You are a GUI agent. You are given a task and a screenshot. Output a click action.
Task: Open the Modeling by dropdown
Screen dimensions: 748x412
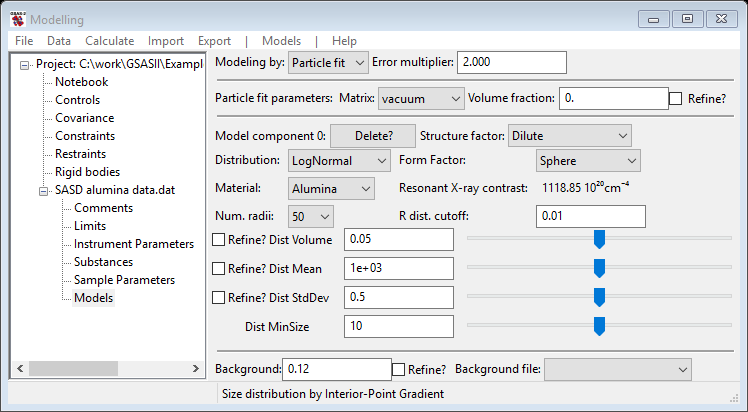pyautogui.click(x=328, y=63)
